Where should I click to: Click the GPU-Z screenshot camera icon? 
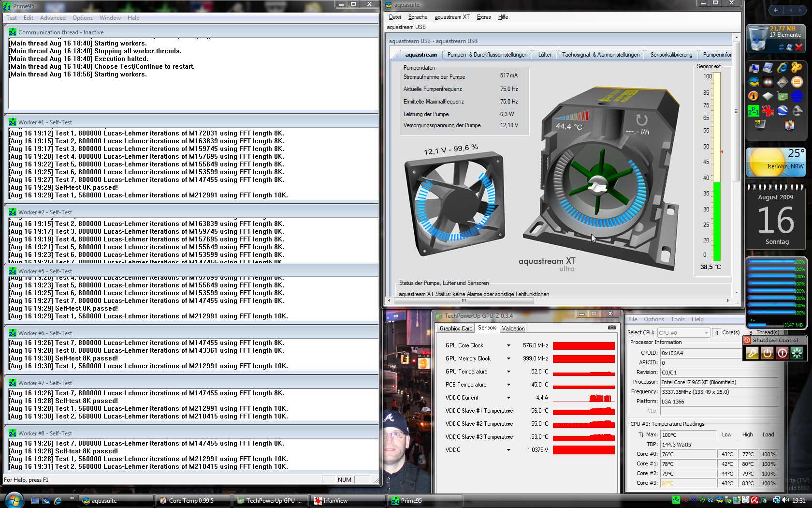[611, 328]
